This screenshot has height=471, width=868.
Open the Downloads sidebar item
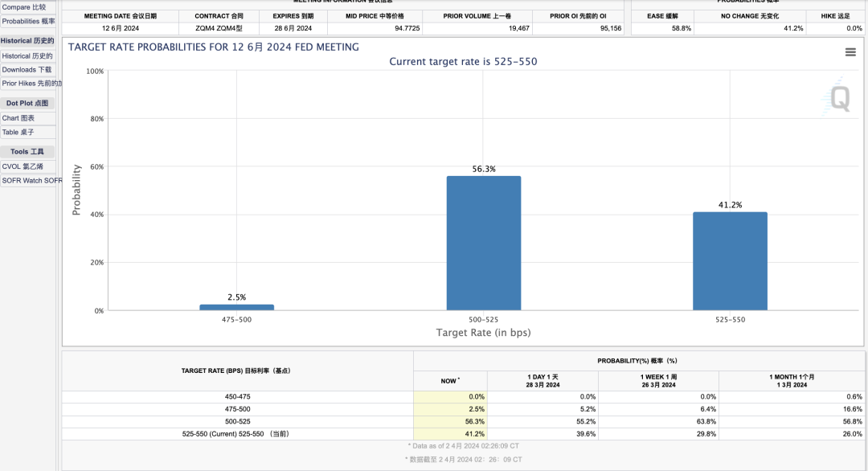28,70
